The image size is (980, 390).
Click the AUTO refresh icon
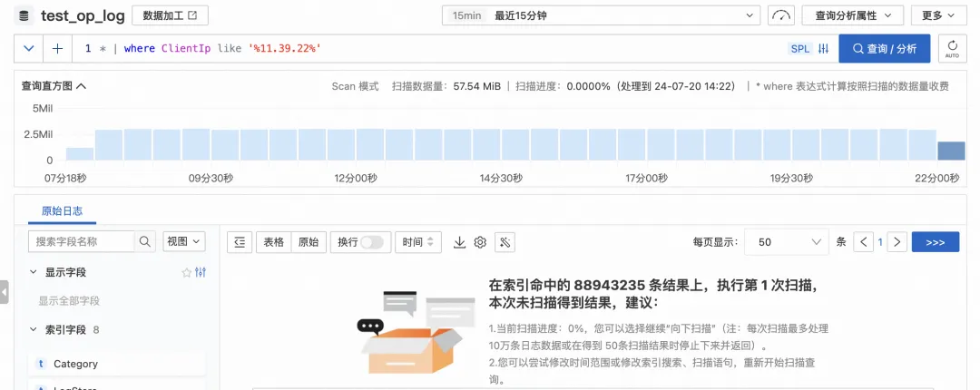click(952, 48)
